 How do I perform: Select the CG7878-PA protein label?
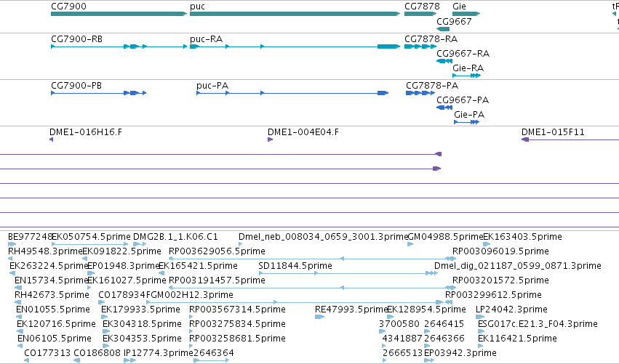click(432, 86)
